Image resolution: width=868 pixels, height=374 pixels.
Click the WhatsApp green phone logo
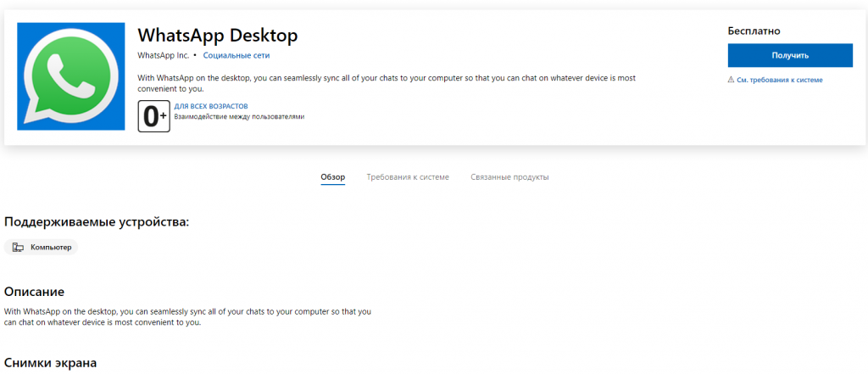pos(70,77)
